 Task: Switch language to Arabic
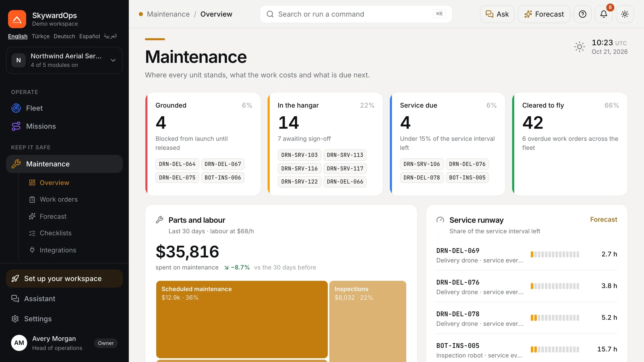coord(110,36)
